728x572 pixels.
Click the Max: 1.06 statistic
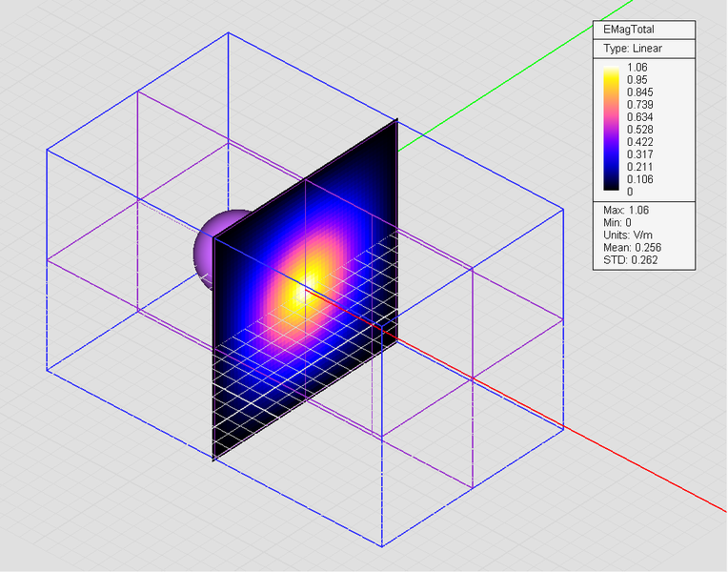point(626,210)
